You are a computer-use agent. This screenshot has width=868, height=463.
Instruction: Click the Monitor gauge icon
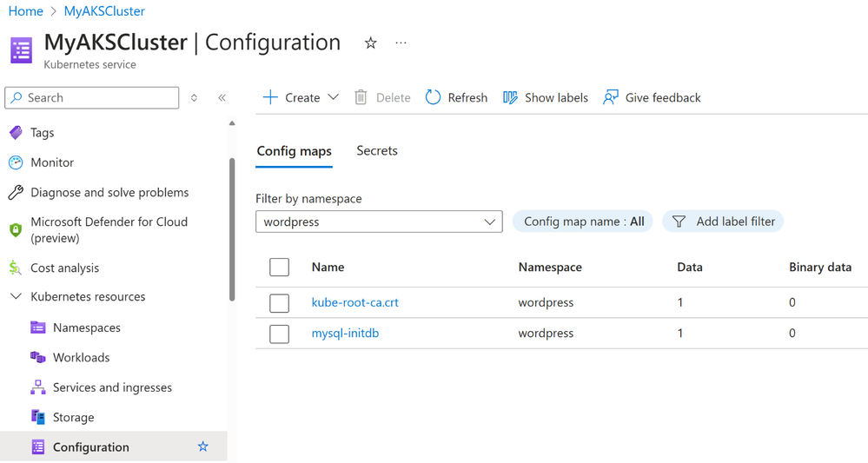coord(16,162)
